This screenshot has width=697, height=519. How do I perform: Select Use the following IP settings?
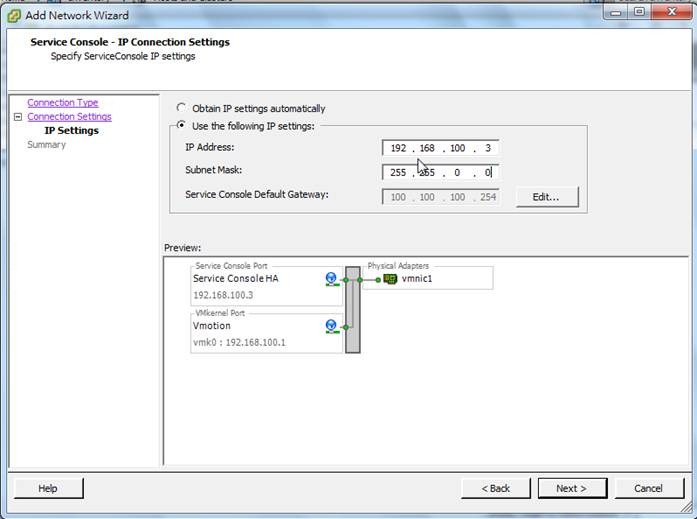(x=181, y=125)
